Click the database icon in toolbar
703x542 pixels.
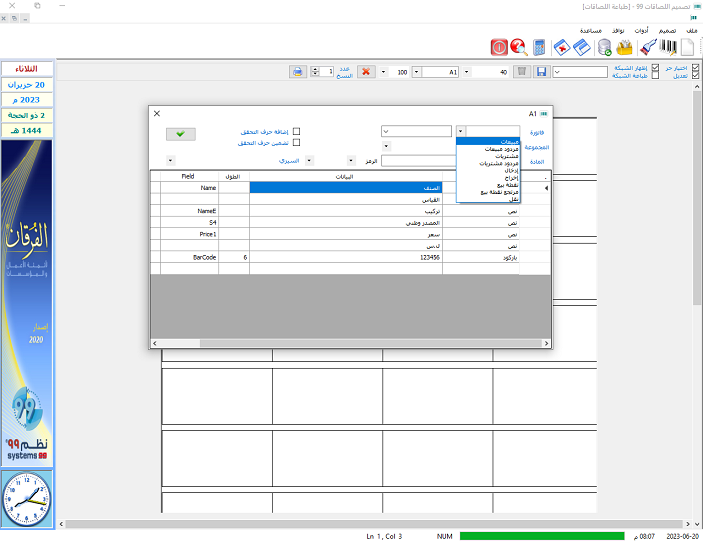tap(604, 47)
